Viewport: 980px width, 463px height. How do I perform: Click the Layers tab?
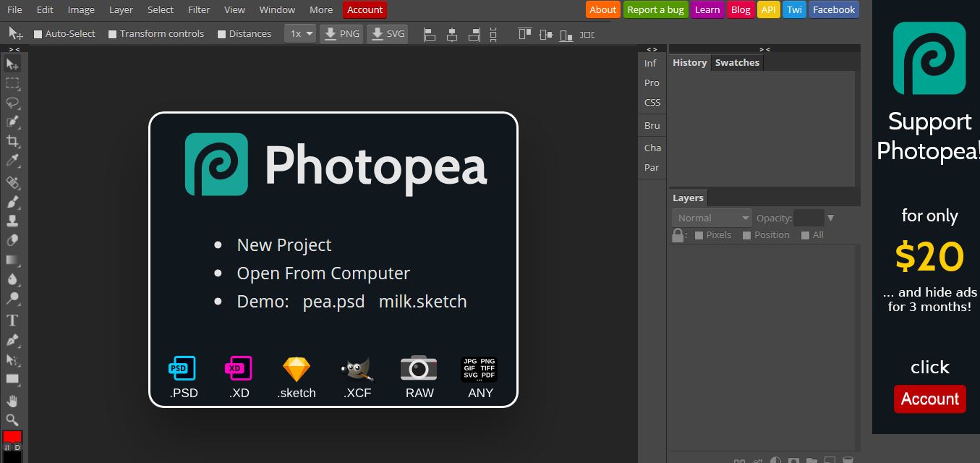pyautogui.click(x=688, y=198)
